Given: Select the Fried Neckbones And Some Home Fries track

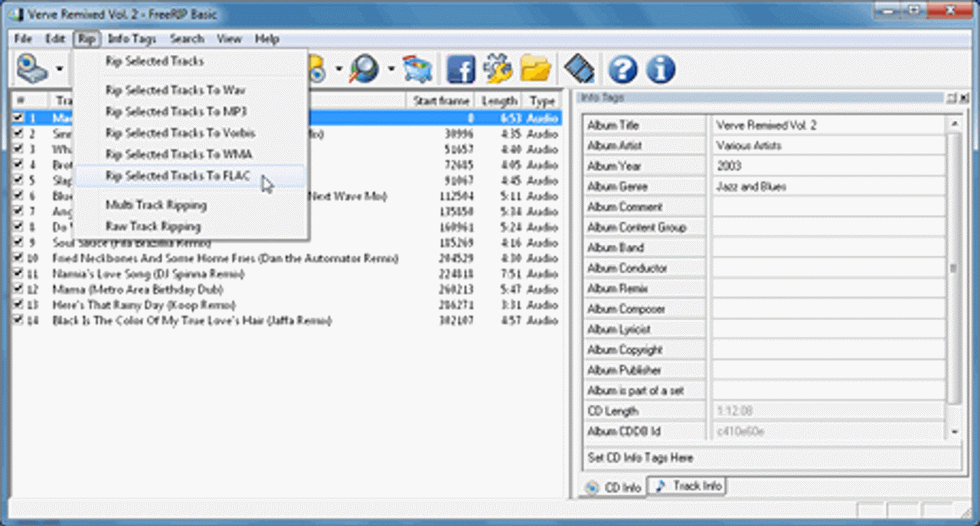Looking at the screenshot, I should pos(287,259).
